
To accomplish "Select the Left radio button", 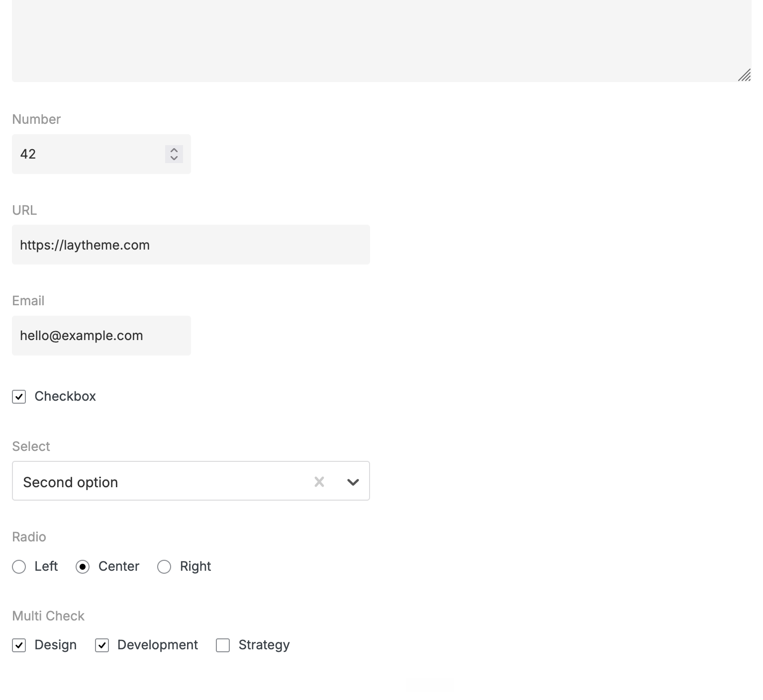I will pyautogui.click(x=19, y=567).
